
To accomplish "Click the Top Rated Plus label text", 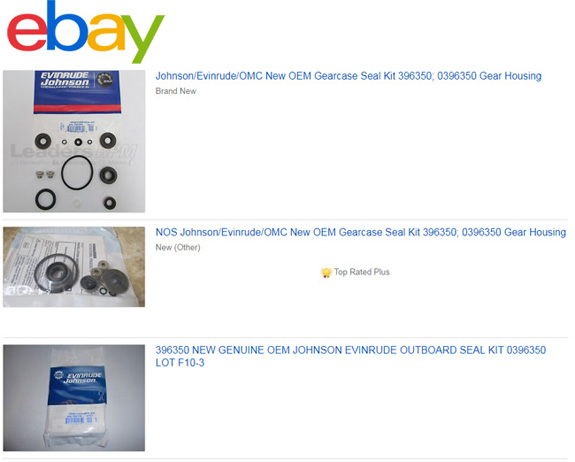I will tap(362, 272).
